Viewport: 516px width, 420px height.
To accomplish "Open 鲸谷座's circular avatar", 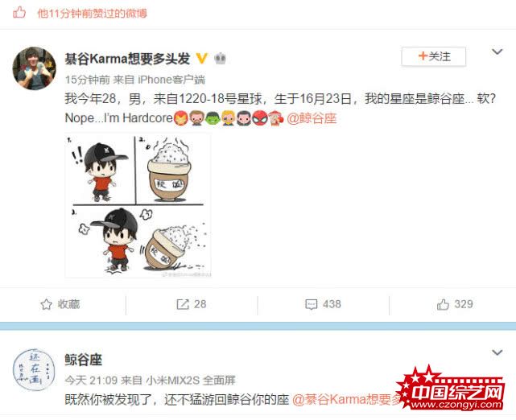I will [35, 370].
